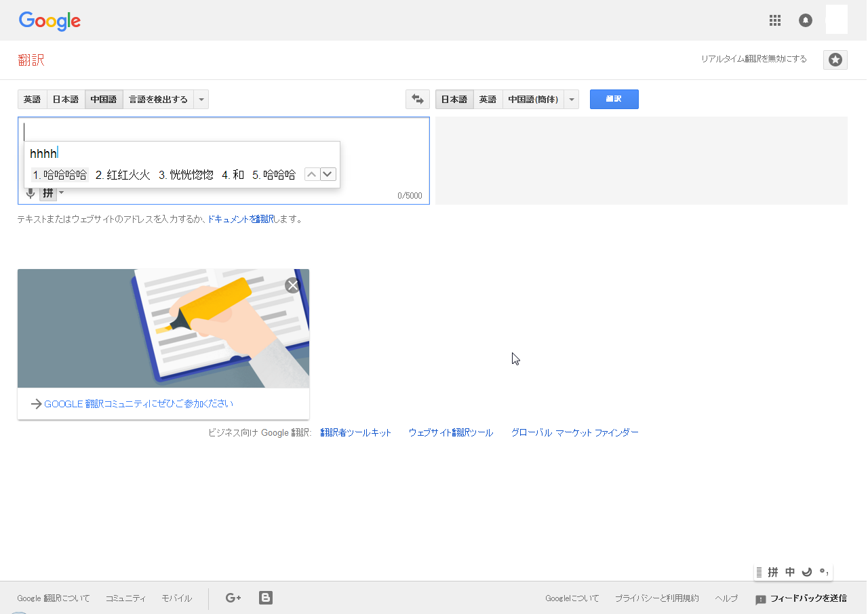Toggle punctuation mode in the IME bar
The width and height of the screenshot is (868, 614).
pyautogui.click(x=823, y=571)
